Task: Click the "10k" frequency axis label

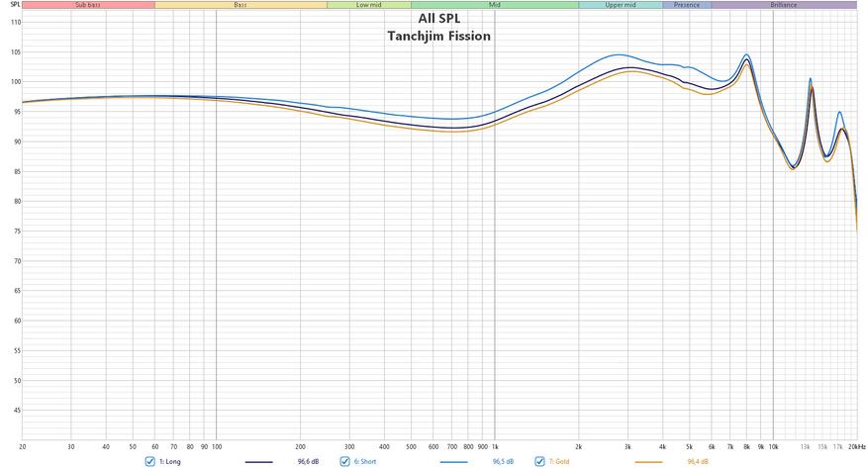Action: (774, 447)
